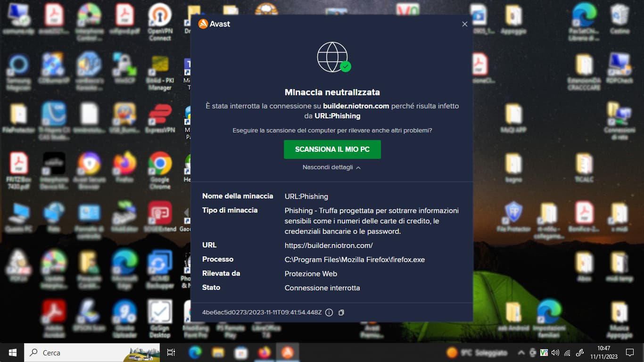644x362 pixels.
Task: Click the globe with green check icon
Action: click(x=334, y=57)
